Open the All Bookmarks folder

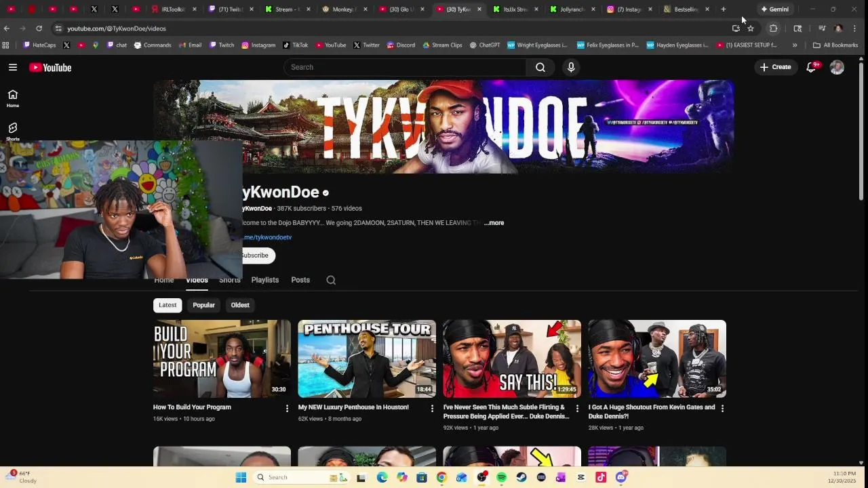pos(835,45)
